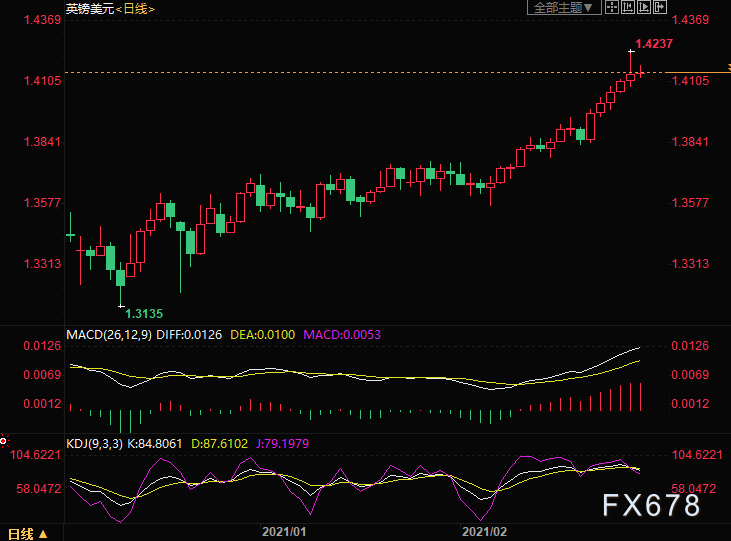Viewport: 731px width, 541px height.
Task: Select the DIFF:0.0126 value
Action: click(x=189, y=335)
